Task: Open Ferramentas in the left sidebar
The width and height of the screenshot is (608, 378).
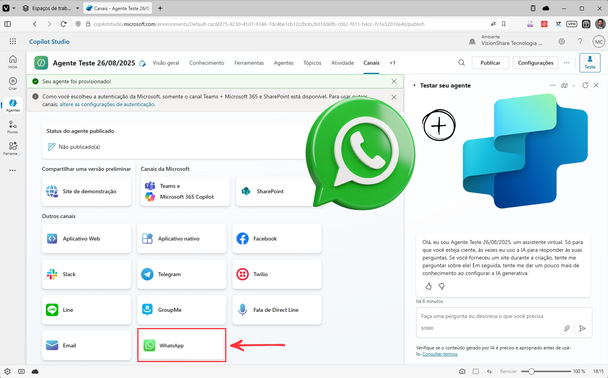Action: tap(13, 148)
